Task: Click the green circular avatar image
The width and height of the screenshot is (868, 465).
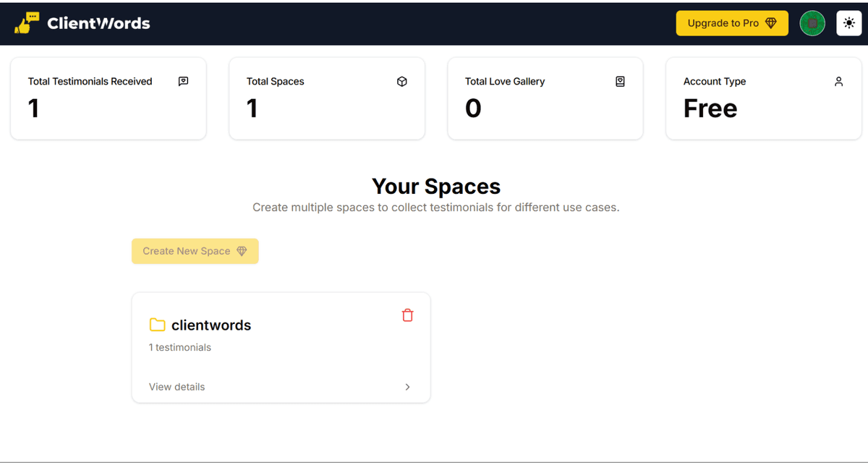Action: coord(812,22)
